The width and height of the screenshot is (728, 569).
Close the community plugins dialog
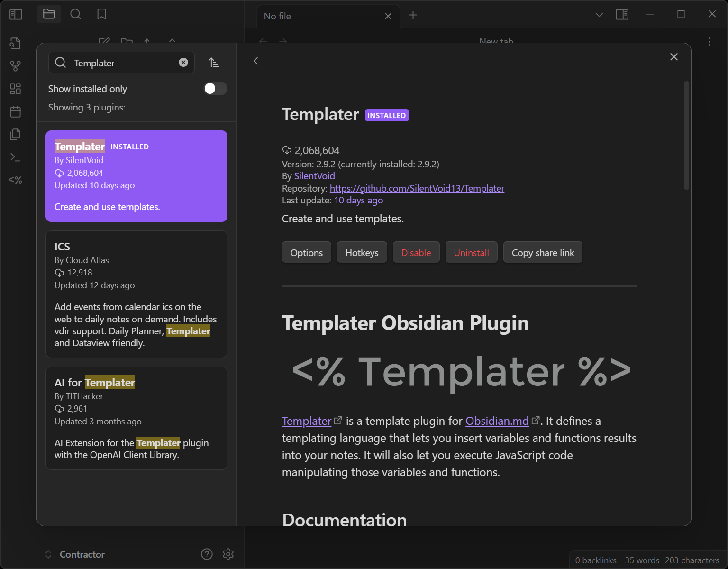673,57
